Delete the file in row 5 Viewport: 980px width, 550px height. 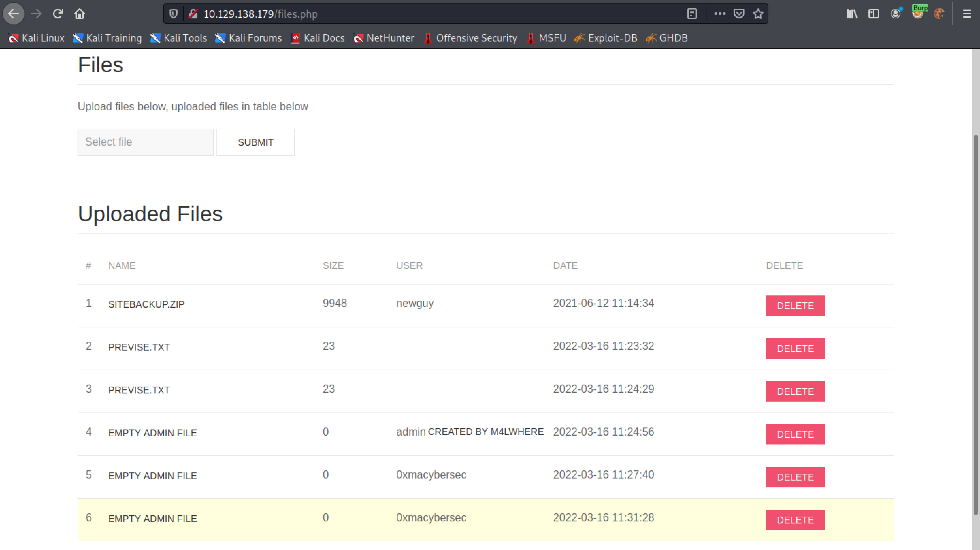click(x=795, y=477)
